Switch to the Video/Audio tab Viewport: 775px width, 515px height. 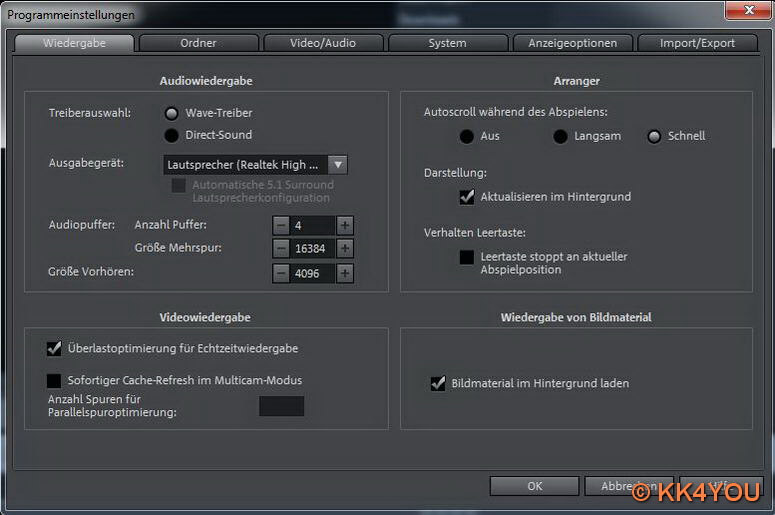coord(322,43)
